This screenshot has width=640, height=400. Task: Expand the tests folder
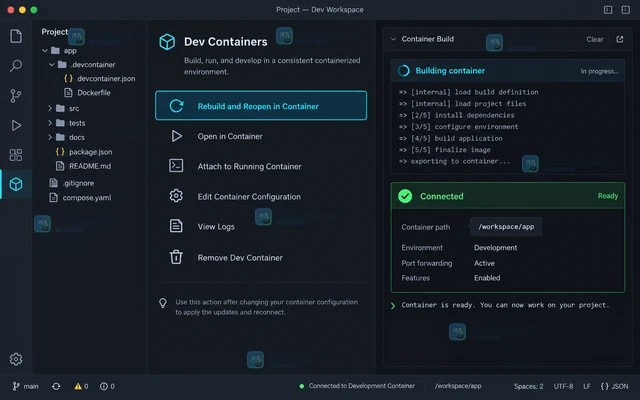pos(50,123)
